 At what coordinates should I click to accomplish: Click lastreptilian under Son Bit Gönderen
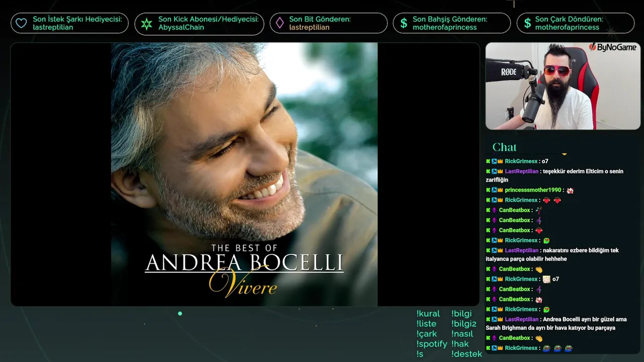click(x=309, y=27)
